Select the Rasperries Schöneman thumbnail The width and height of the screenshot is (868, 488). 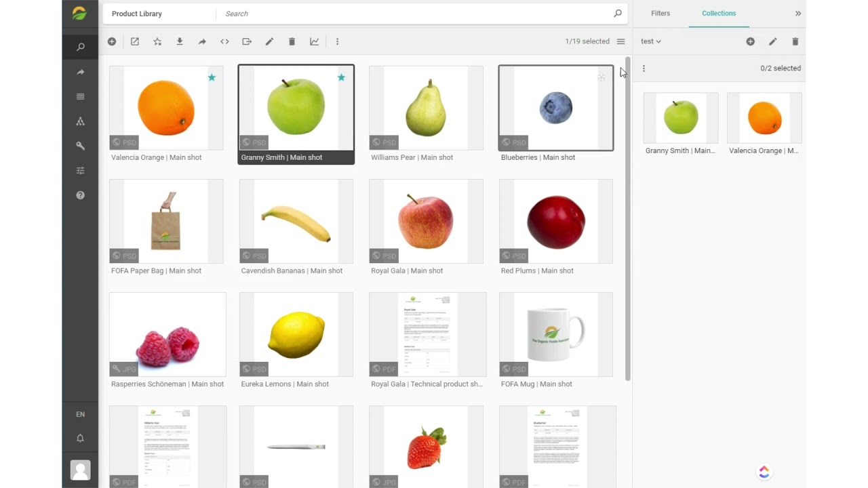point(167,334)
